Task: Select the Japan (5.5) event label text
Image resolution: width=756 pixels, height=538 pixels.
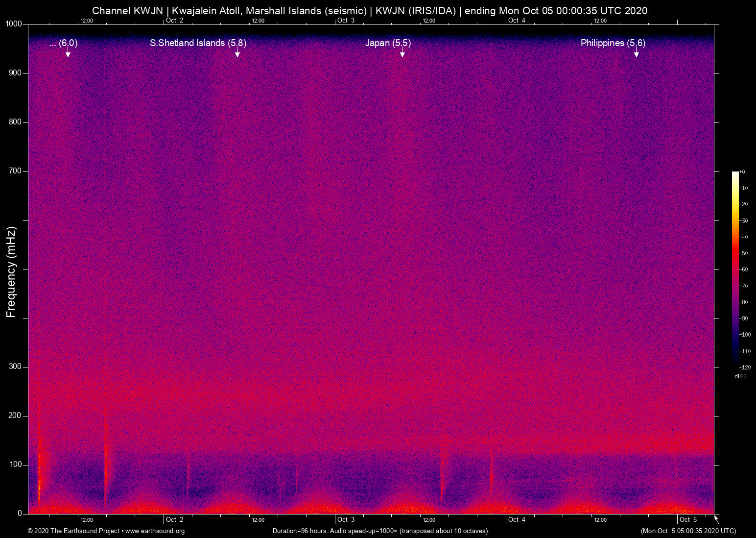Action: click(388, 43)
